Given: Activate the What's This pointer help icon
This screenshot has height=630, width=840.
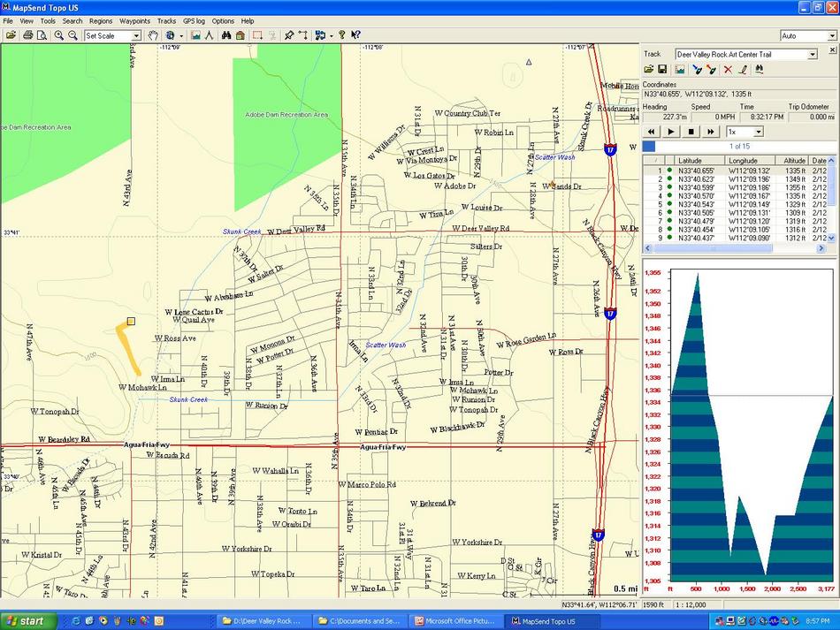Looking at the screenshot, I should (355, 35).
